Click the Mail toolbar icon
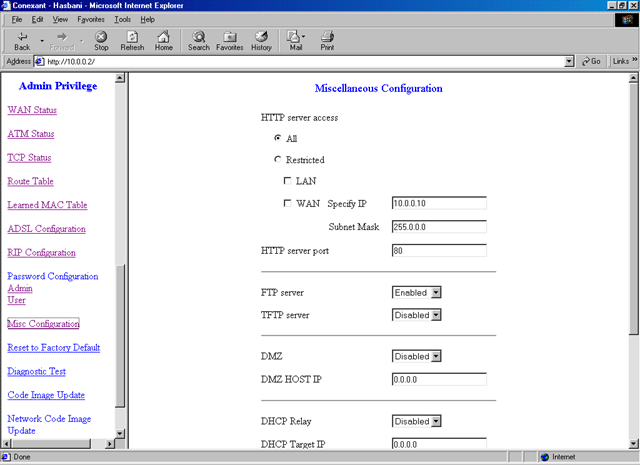The height and width of the screenshot is (465, 640). 295,41
